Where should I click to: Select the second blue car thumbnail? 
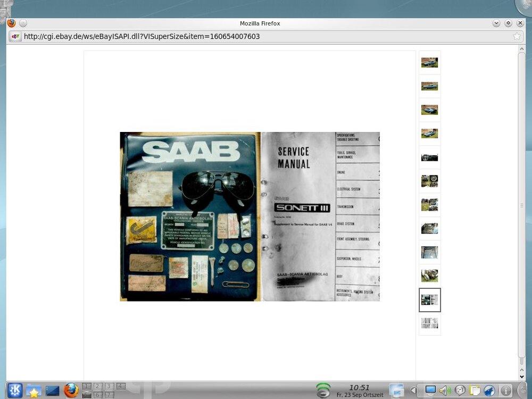[429, 86]
